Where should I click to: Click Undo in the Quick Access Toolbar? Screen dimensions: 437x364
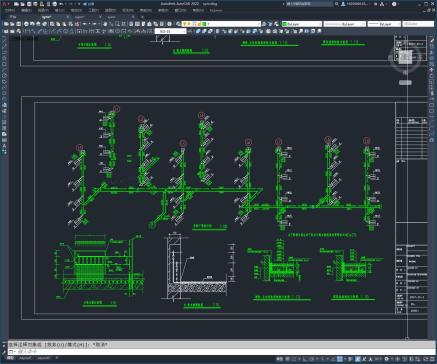(61, 4)
